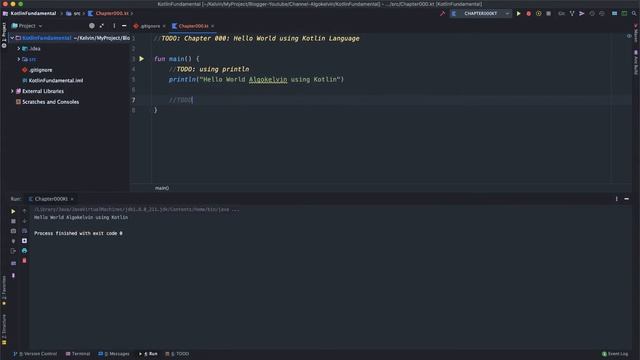Screen dimensions: 640x360
Task: Click the print output icon in Run panel
Action: pos(24,251)
